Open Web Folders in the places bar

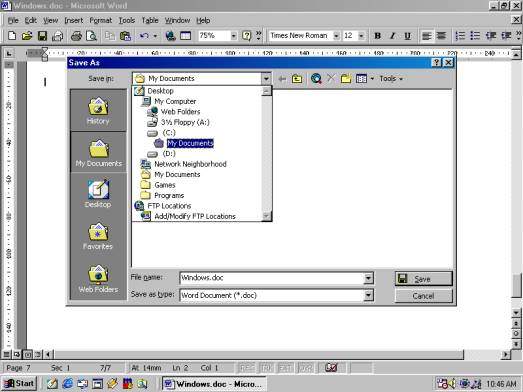(98, 279)
